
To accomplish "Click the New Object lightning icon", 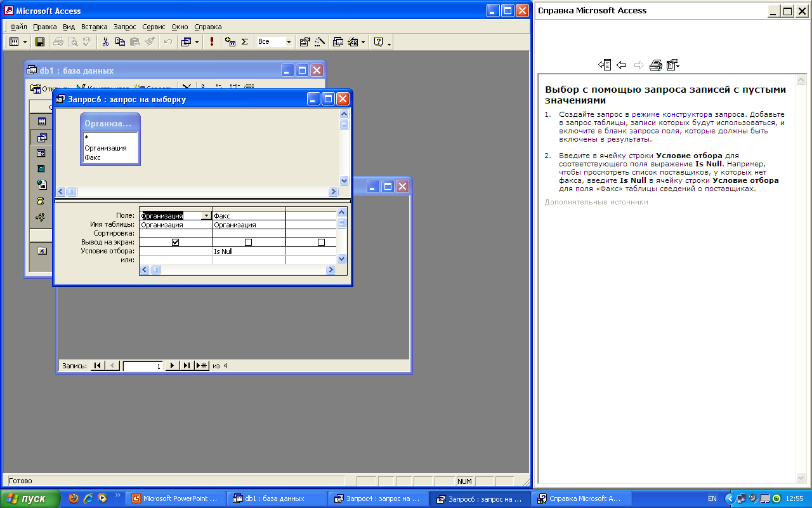I will coord(353,42).
